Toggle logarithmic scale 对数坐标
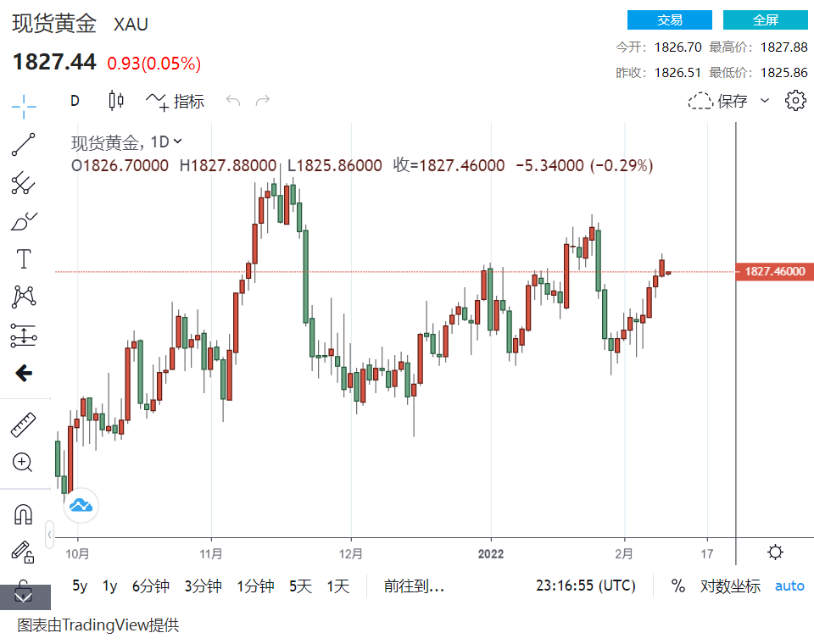 click(729, 586)
